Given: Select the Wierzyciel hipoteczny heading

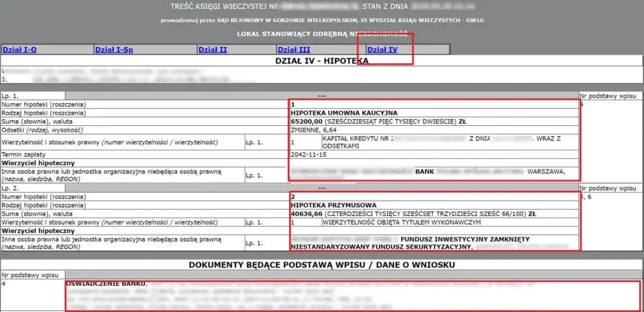Looking at the screenshot, I should point(32,162).
